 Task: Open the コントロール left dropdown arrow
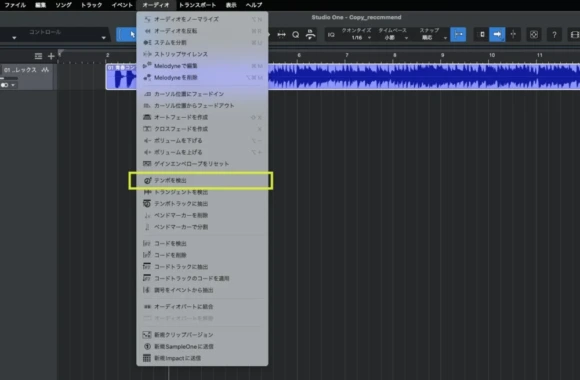click(14, 38)
